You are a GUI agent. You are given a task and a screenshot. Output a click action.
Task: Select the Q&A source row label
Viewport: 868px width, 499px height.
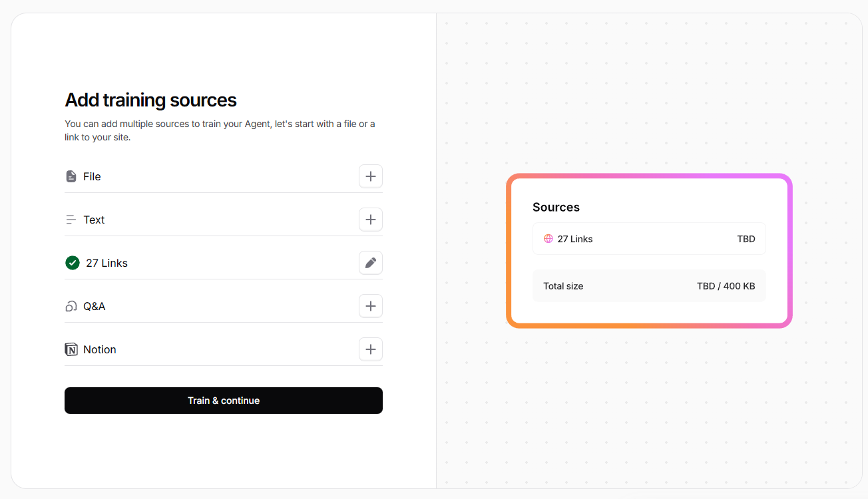(x=95, y=306)
